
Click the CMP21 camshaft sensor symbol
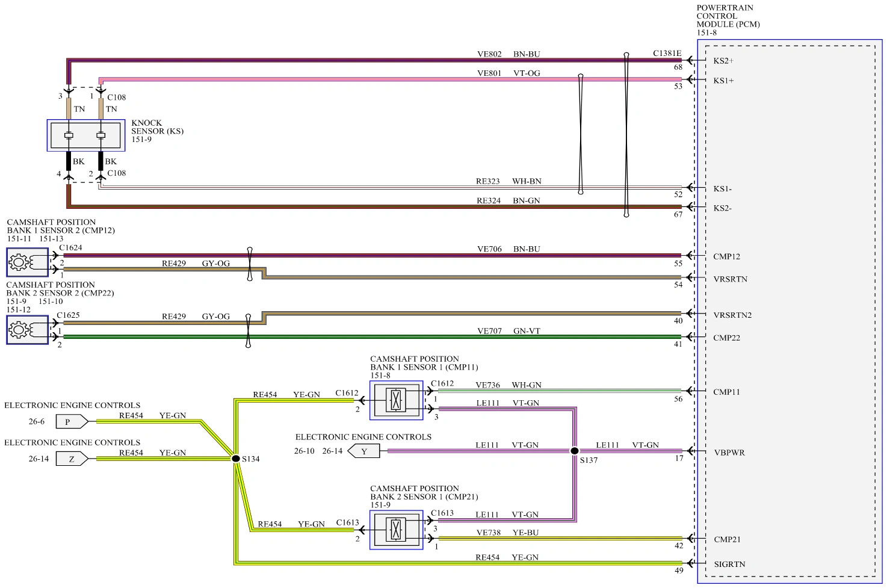[x=397, y=530]
